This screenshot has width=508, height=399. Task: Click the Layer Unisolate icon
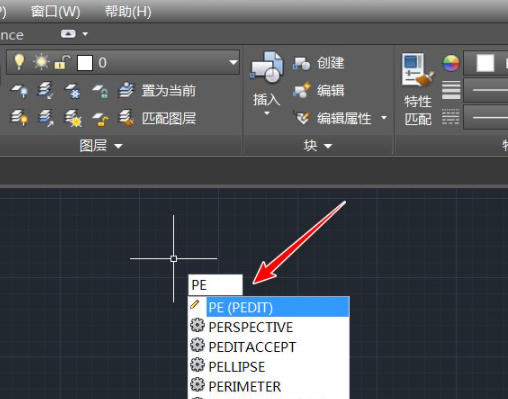pos(46,118)
